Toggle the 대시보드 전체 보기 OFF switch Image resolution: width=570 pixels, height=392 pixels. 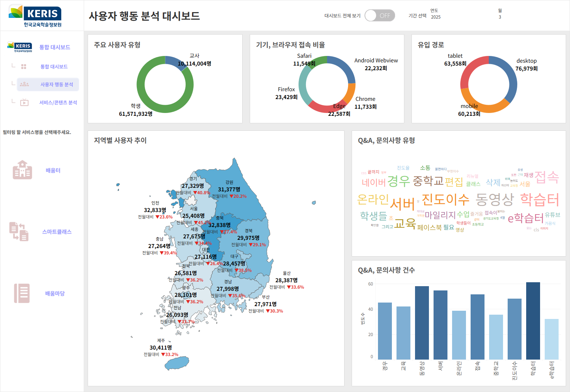pos(380,16)
